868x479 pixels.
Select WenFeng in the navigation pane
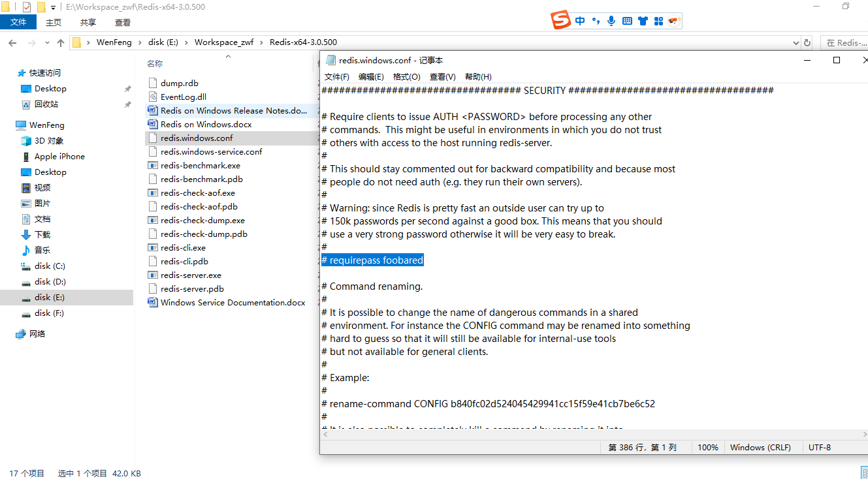pos(47,125)
